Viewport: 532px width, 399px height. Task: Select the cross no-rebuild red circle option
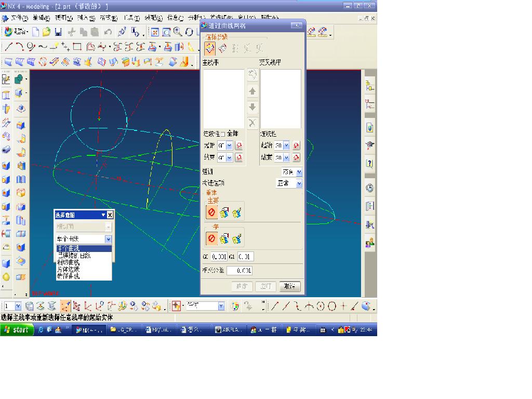[x=211, y=238]
